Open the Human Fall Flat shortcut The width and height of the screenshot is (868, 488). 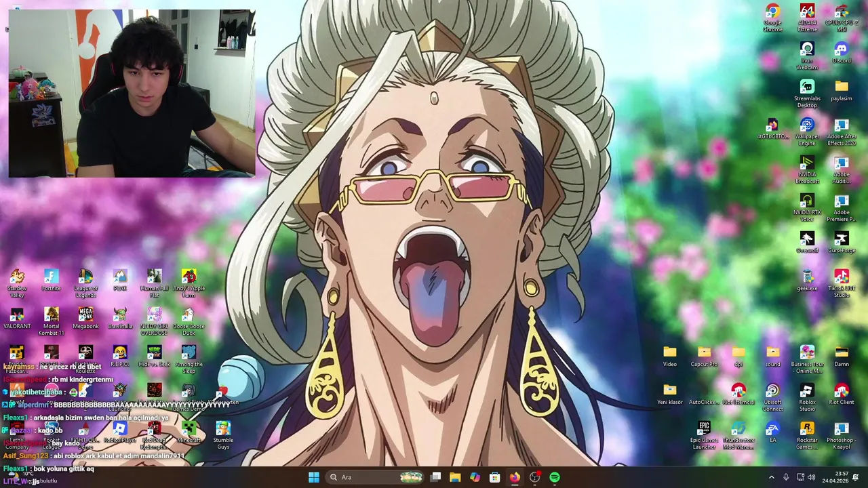155,283
